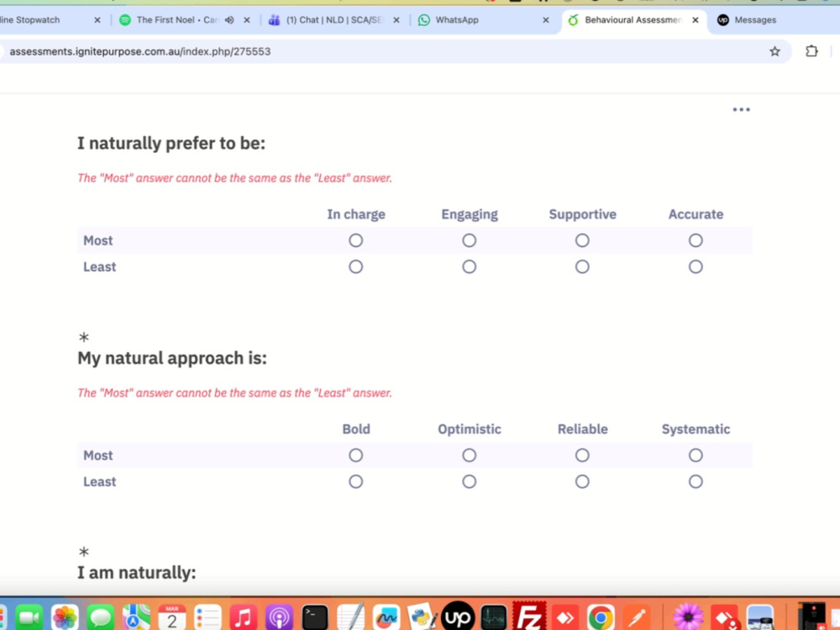Select 'Supportive' as Most for prefer to be

pos(582,240)
